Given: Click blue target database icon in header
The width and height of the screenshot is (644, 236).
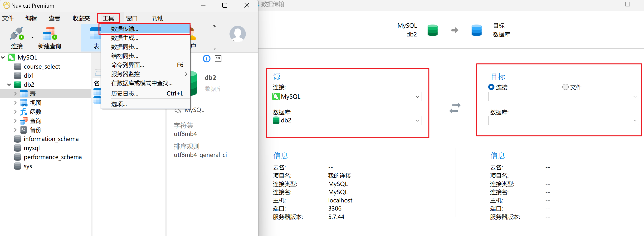Looking at the screenshot, I should click(x=476, y=30).
